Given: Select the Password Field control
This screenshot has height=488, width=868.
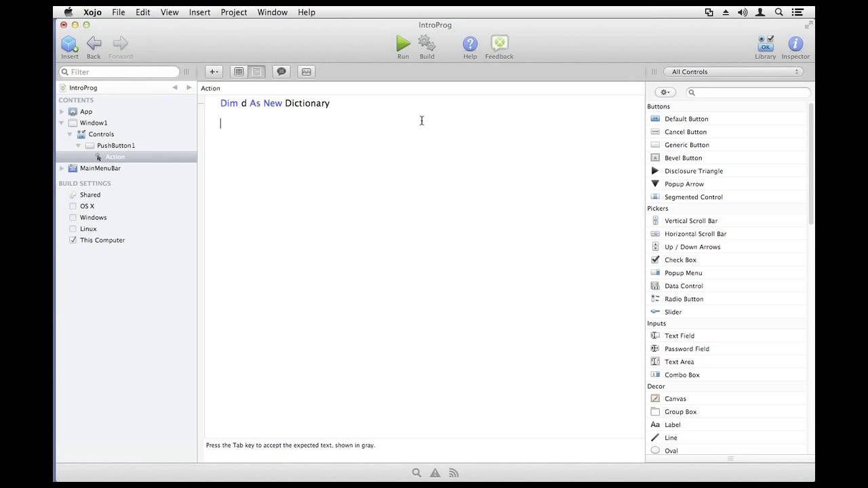Looking at the screenshot, I should point(686,349).
